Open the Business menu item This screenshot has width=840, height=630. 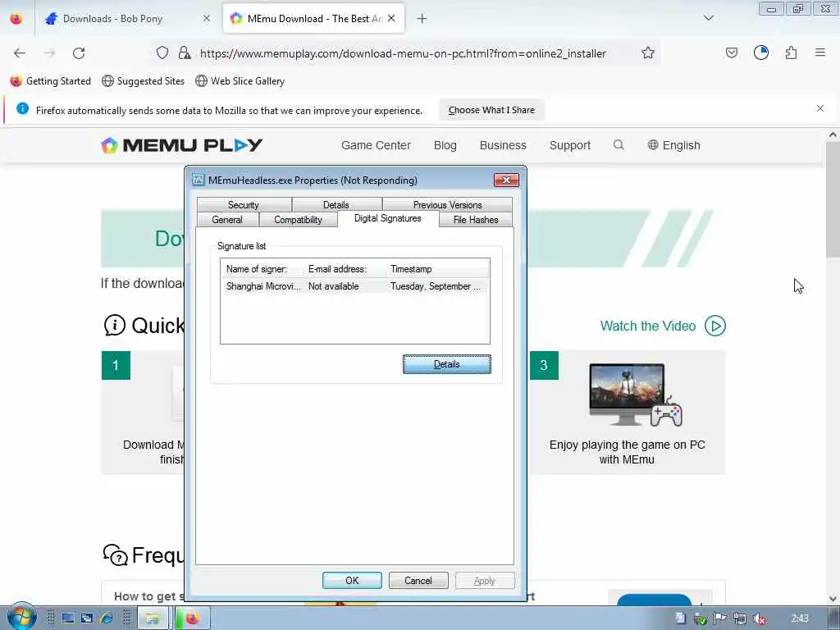[x=503, y=145]
